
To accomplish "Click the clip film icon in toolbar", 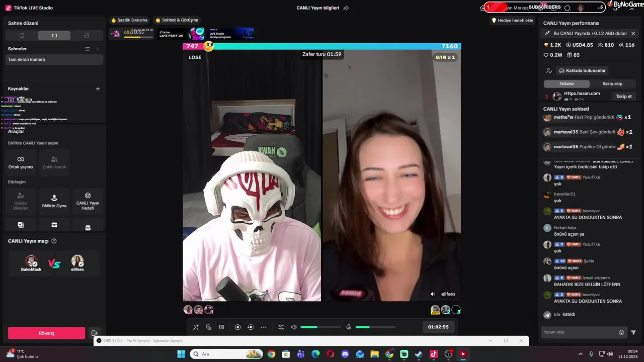I will 221,327.
